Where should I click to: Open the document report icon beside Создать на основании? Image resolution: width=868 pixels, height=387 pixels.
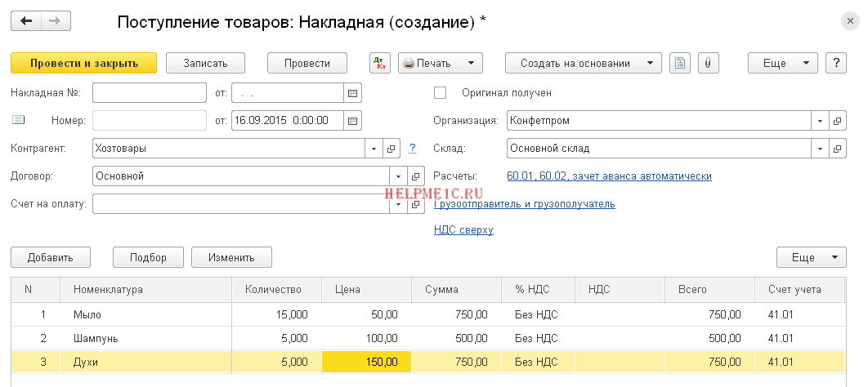(x=680, y=63)
